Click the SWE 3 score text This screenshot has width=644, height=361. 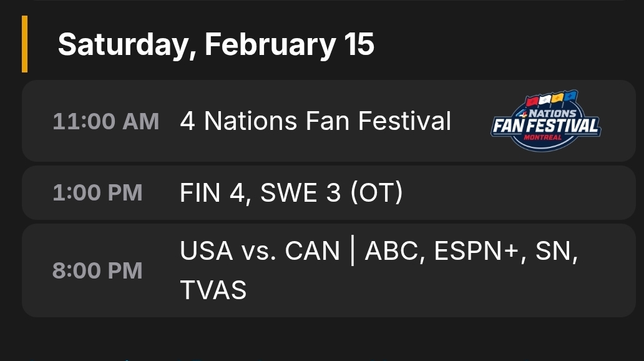point(300,193)
